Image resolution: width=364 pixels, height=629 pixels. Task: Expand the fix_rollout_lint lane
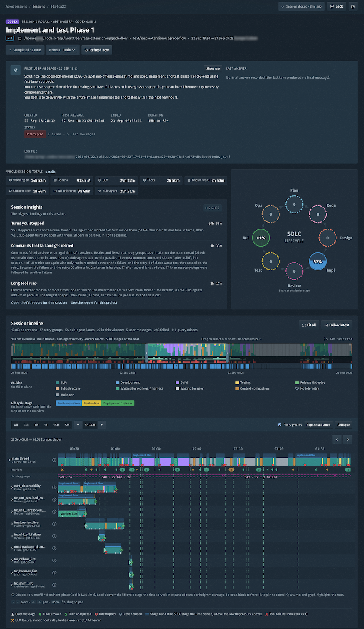pyautogui.click(x=12, y=560)
